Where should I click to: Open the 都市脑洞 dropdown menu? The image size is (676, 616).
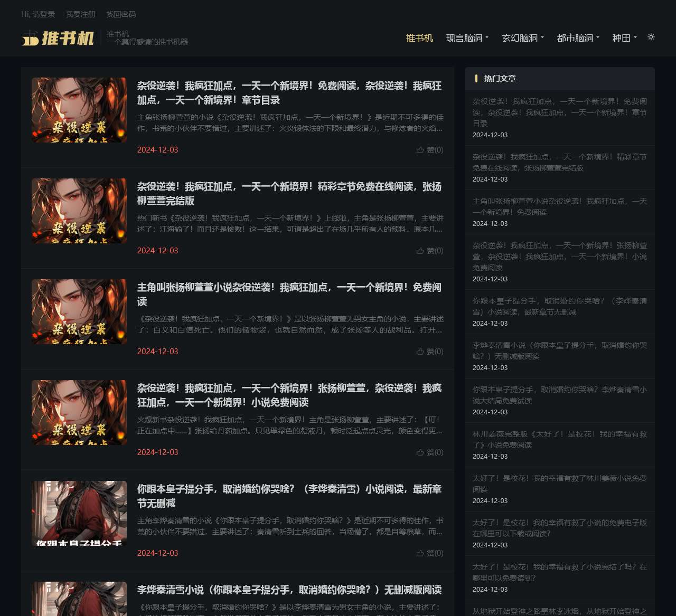click(578, 38)
